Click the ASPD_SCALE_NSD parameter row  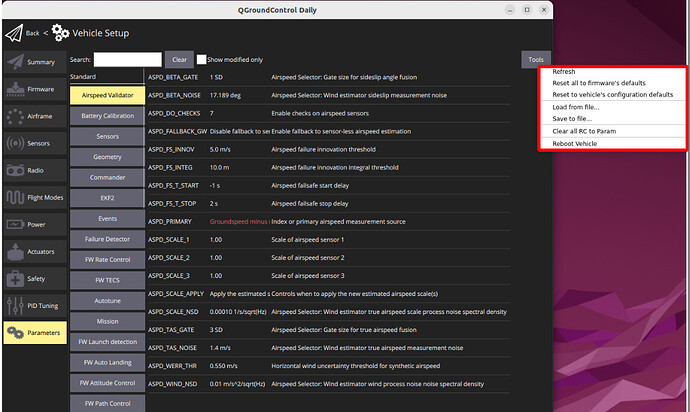click(329, 312)
